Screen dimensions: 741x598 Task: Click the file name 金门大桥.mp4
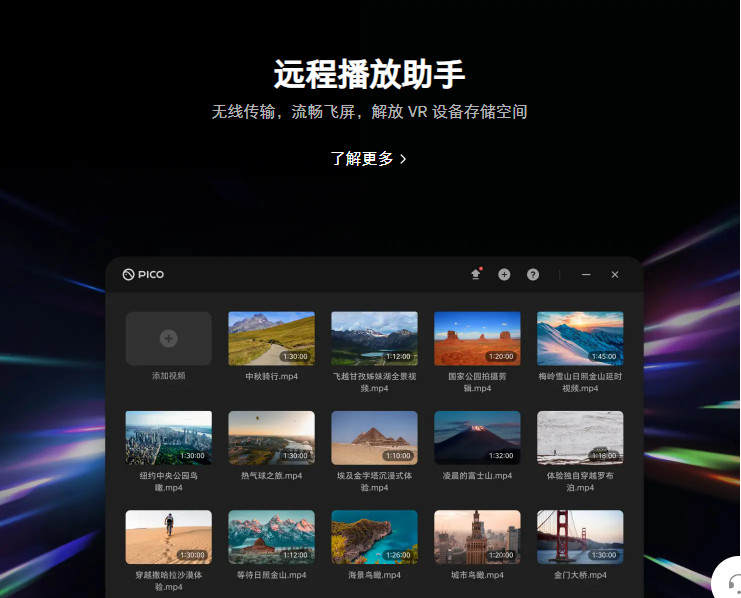click(580, 575)
